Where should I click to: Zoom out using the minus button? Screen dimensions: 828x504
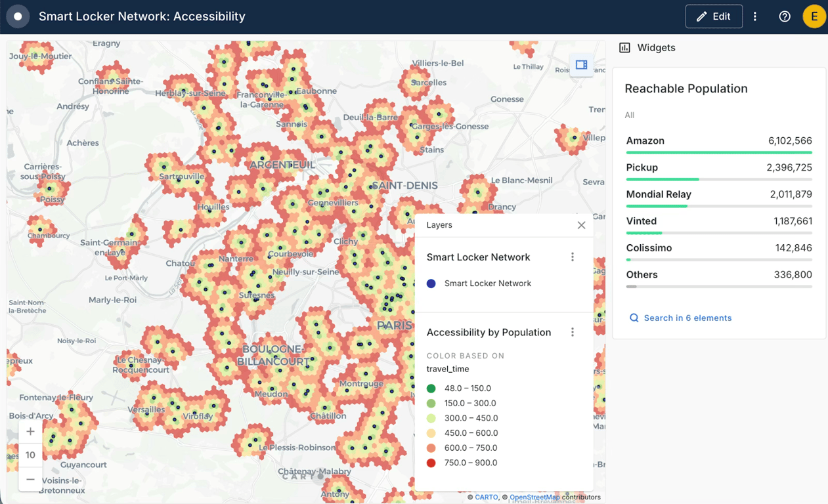(x=30, y=479)
